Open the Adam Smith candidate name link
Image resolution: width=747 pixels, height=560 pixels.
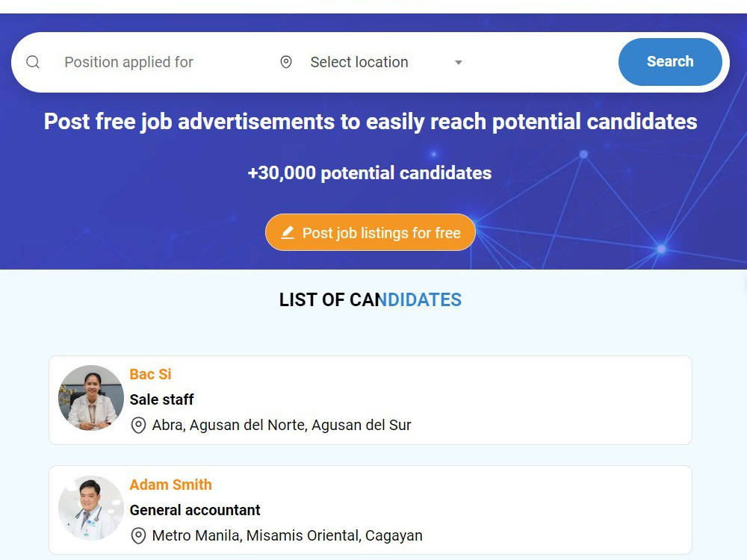tap(170, 485)
